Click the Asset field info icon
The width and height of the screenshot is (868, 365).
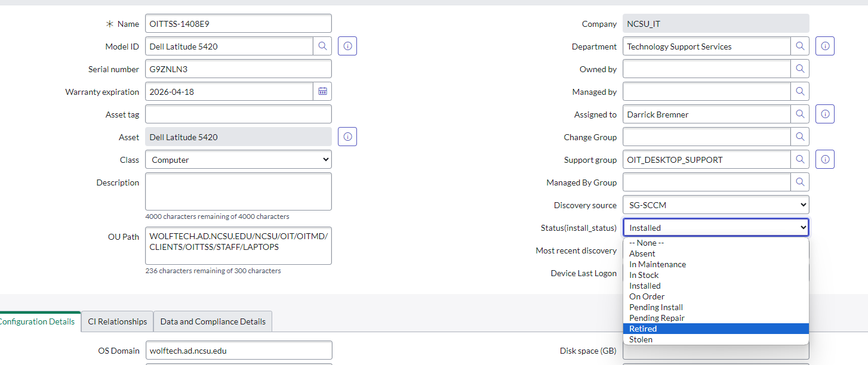[x=347, y=137]
